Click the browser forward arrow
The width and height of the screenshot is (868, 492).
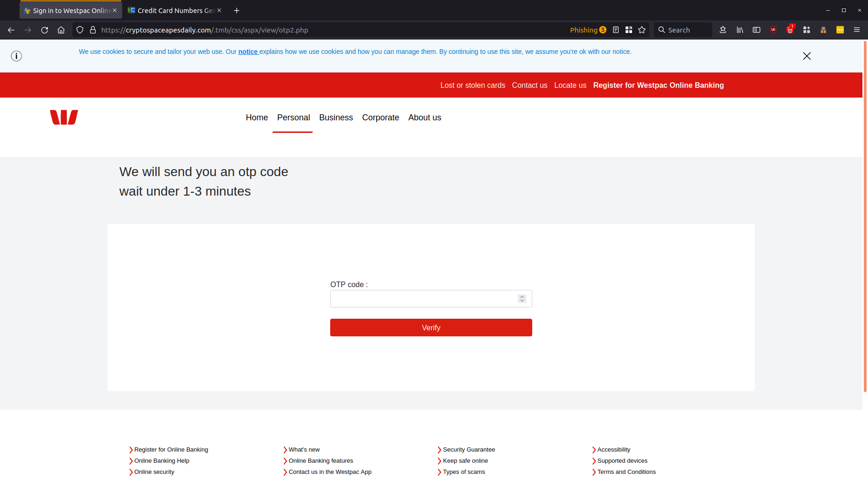pyautogui.click(x=28, y=30)
